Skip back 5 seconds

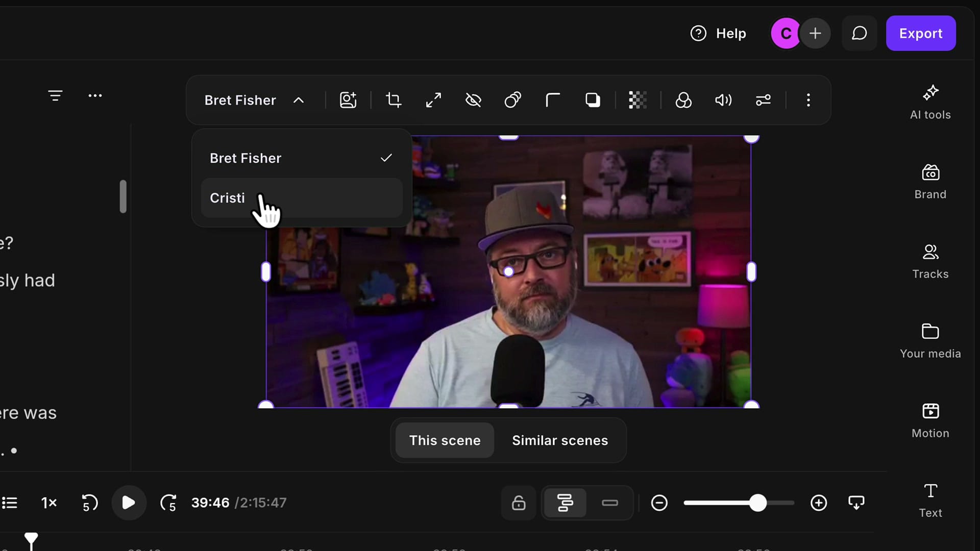pos(90,503)
